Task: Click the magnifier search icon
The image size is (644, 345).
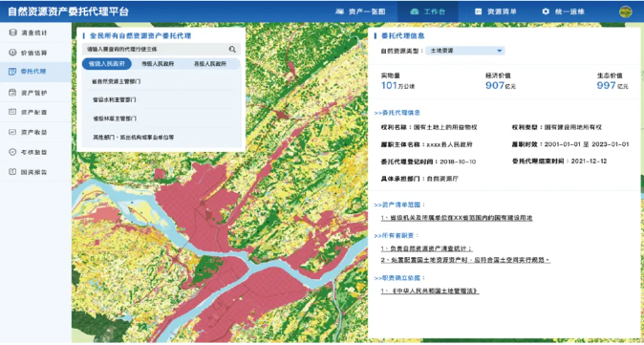Action: [232, 50]
